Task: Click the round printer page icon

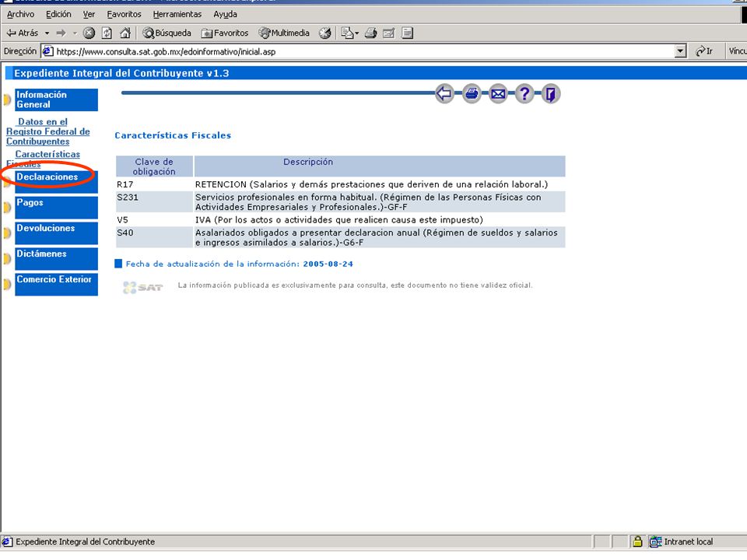Action: click(x=472, y=93)
